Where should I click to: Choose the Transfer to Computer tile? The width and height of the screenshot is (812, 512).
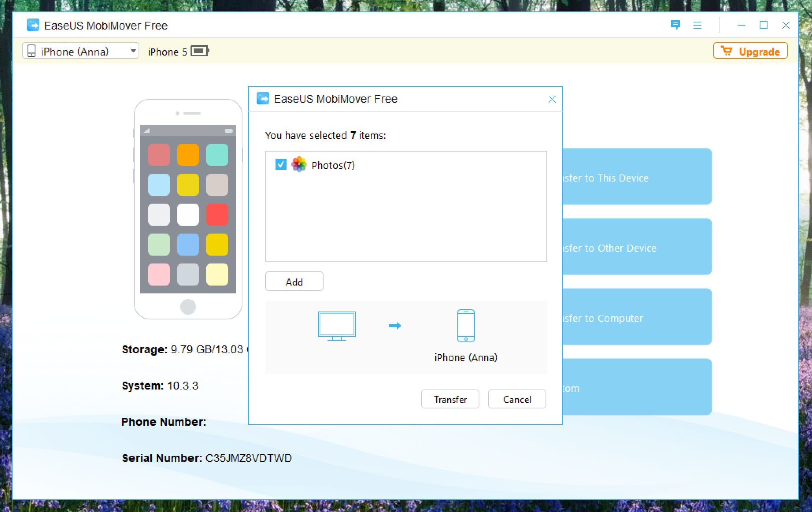(636, 317)
